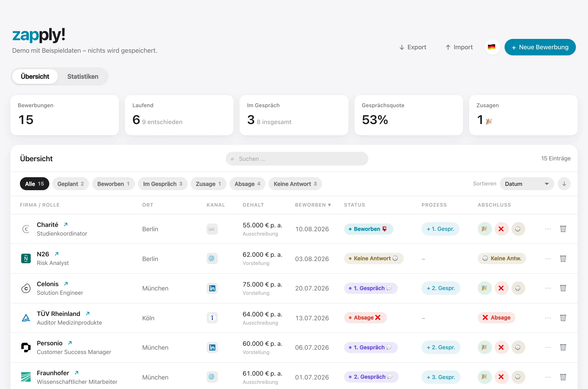The width and height of the screenshot is (588, 389).
Task: Set Personio to no answer with clock icon
Action: 518,347
